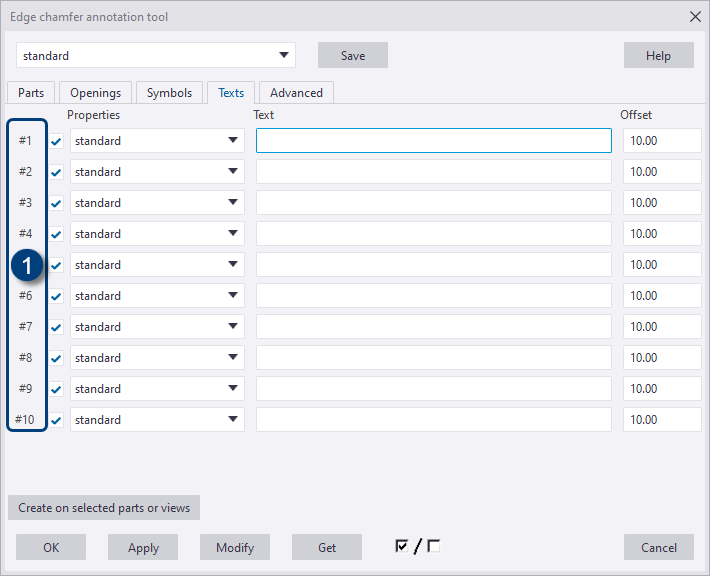
Task: Edit the Offset value for row #9
Action: (662, 389)
